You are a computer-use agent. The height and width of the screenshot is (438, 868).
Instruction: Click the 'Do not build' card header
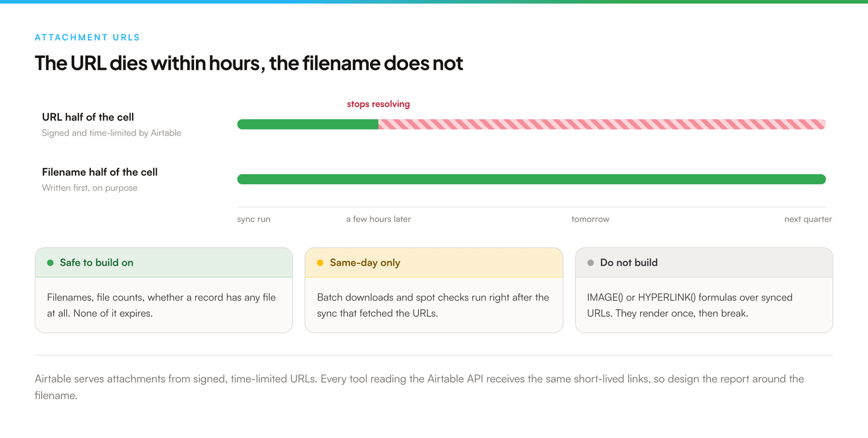click(704, 263)
